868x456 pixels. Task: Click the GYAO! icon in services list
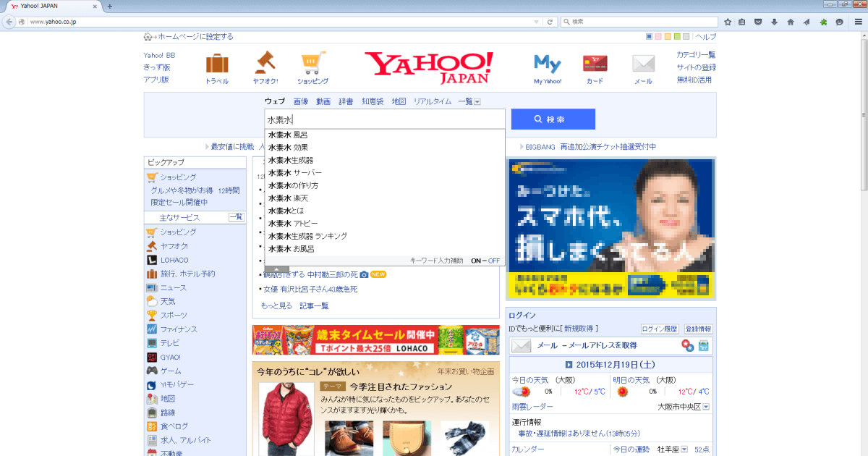[x=152, y=358]
